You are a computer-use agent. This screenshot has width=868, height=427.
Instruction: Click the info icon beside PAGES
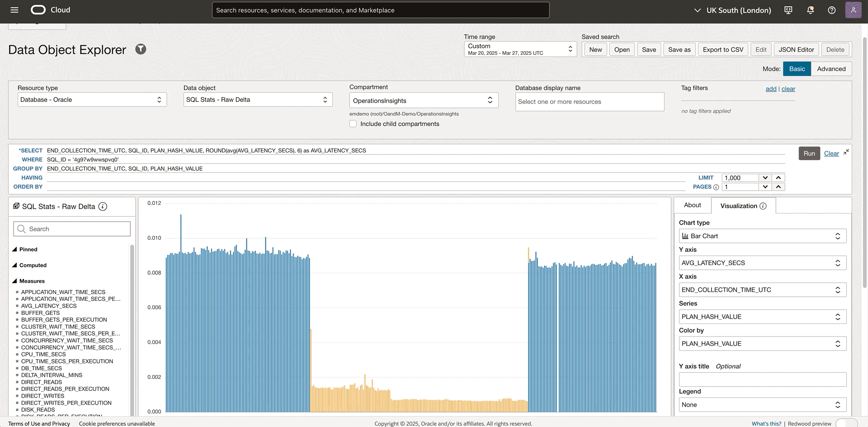(x=716, y=187)
